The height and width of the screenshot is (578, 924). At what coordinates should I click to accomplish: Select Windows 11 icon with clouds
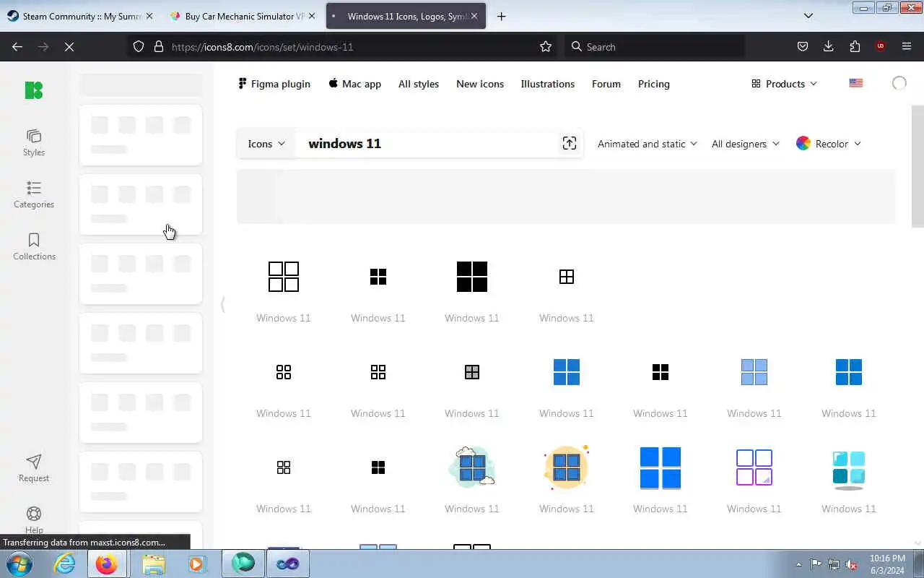472,467
